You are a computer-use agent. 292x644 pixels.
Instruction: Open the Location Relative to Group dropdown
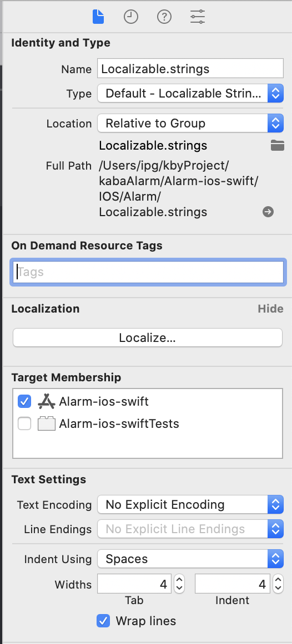(190, 123)
